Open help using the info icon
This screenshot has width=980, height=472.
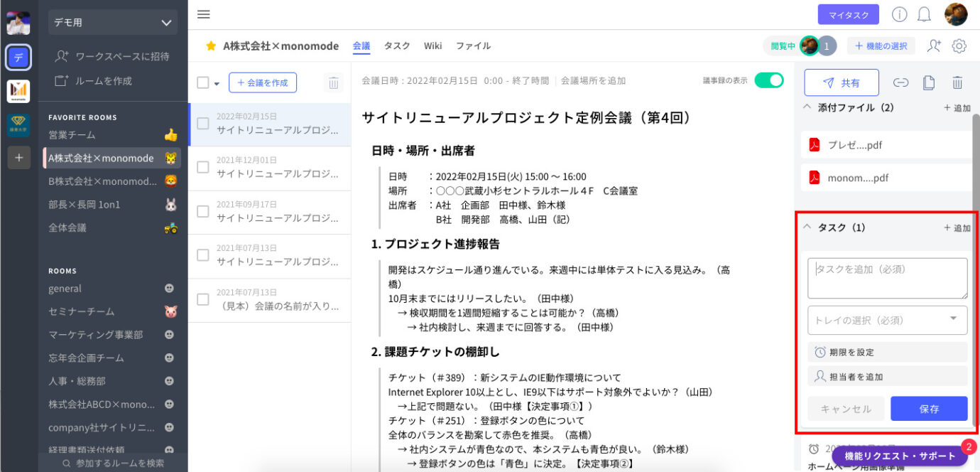pyautogui.click(x=899, y=14)
